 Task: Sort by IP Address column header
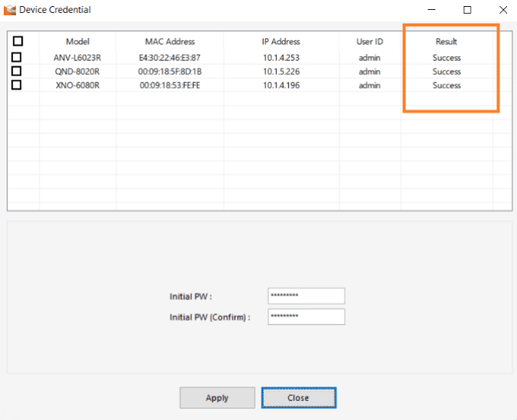coord(281,42)
